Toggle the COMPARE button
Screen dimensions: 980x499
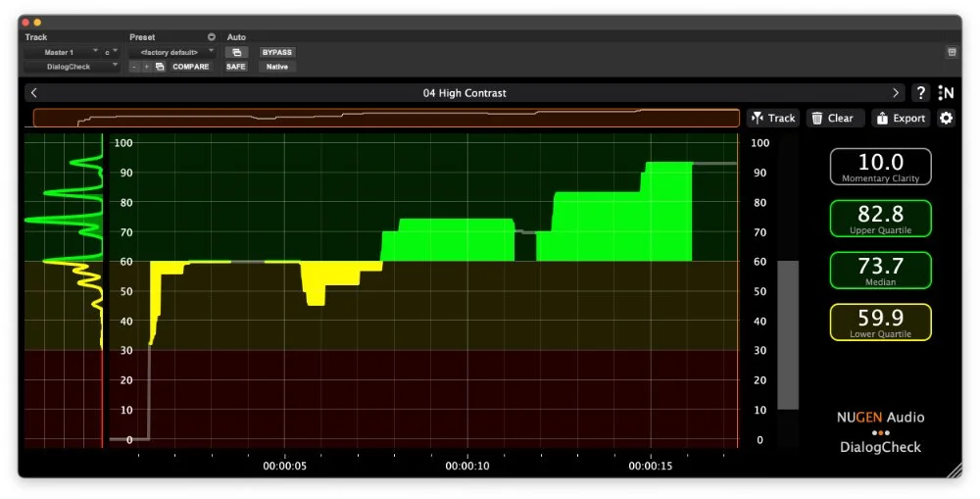click(x=191, y=67)
